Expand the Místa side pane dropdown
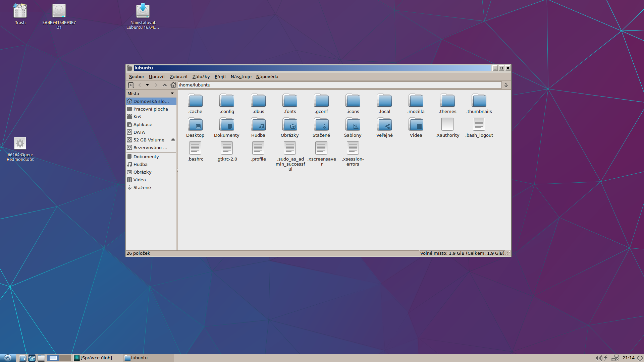Screen dimensions: 644x362 click(172, 94)
